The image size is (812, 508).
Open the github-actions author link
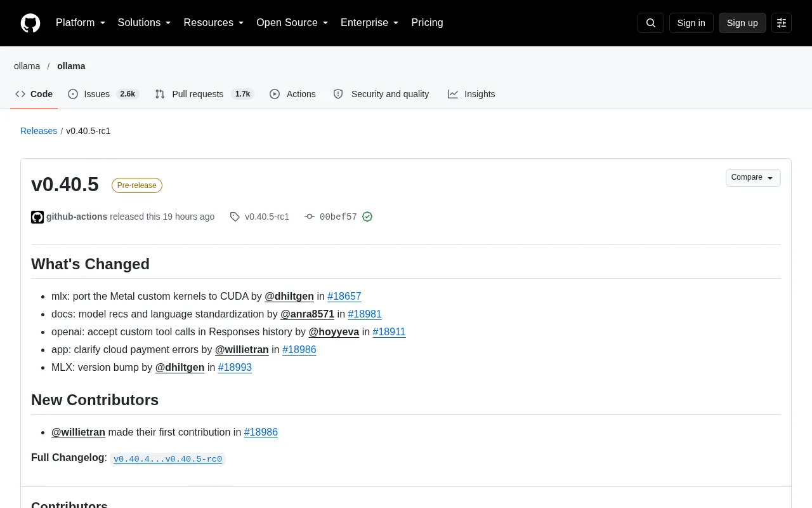coord(77,217)
